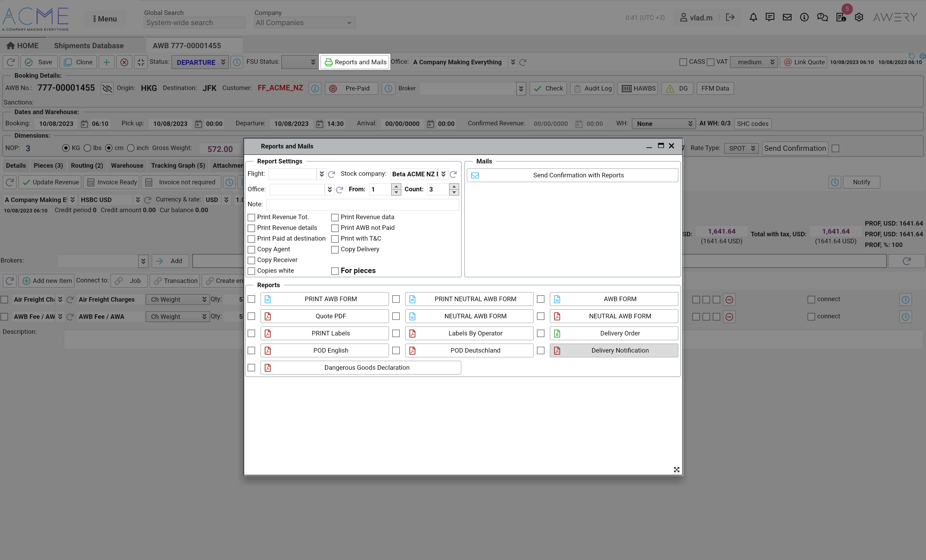The image size is (926, 560).
Task: Click the Word icon on AWB FORM report
Action: (x=557, y=299)
